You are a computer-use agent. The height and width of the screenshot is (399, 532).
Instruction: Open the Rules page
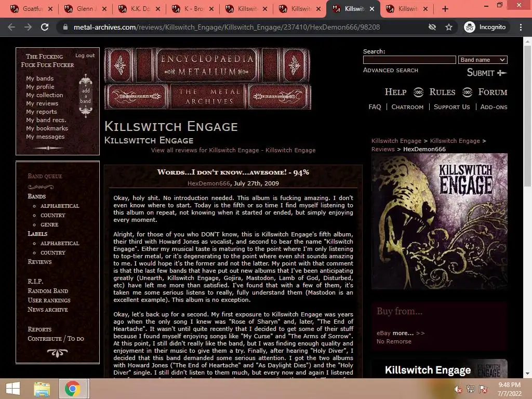pos(442,92)
